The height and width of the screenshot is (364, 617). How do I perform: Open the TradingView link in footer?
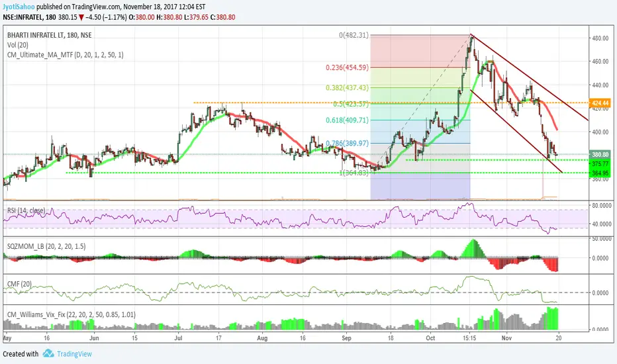coord(74,354)
